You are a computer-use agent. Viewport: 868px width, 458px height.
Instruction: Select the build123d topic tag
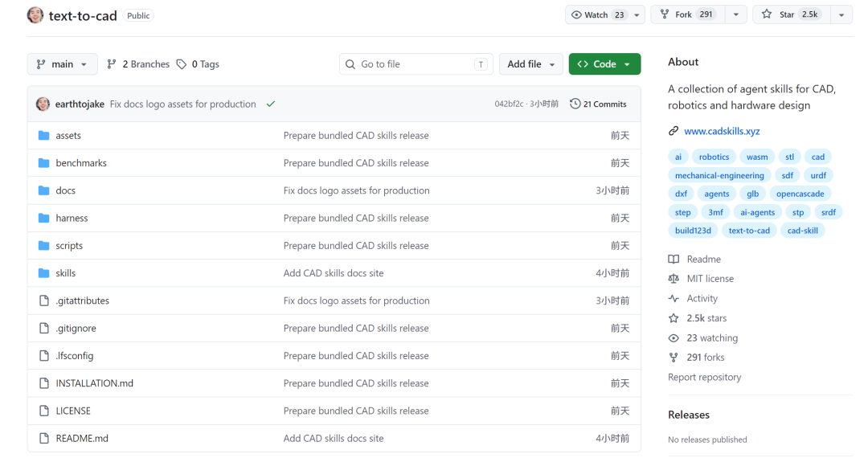pos(693,231)
